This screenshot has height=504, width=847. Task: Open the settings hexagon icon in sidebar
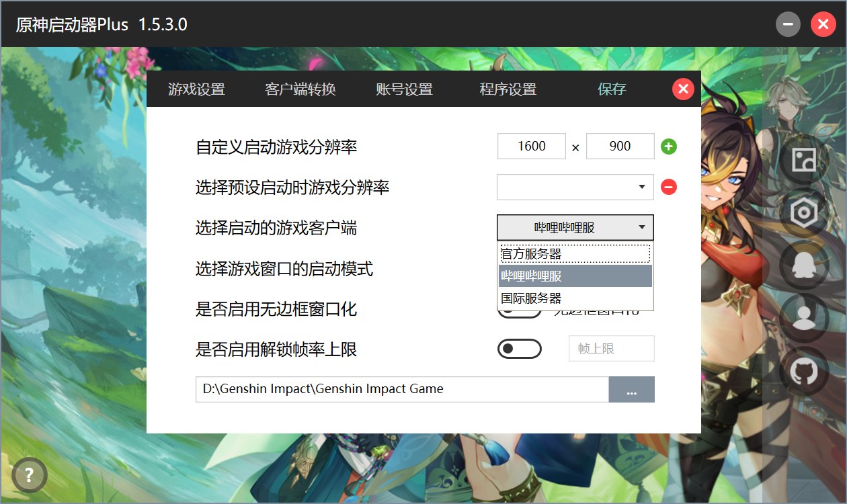tap(803, 214)
